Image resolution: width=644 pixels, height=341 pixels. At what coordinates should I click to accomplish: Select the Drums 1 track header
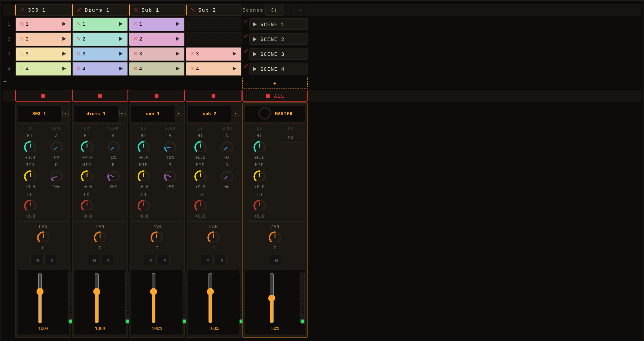click(x=100, y=10)
